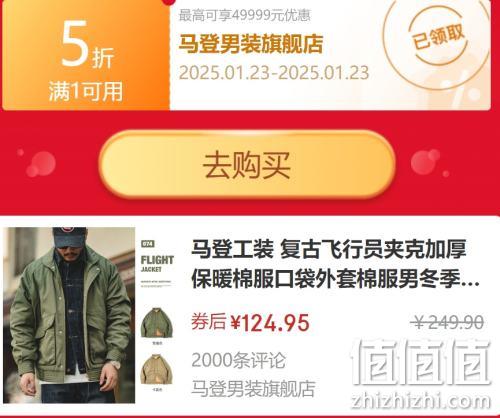
Task: Click the 券后 ¥124.95 price
Action: (x=250, y=322)
